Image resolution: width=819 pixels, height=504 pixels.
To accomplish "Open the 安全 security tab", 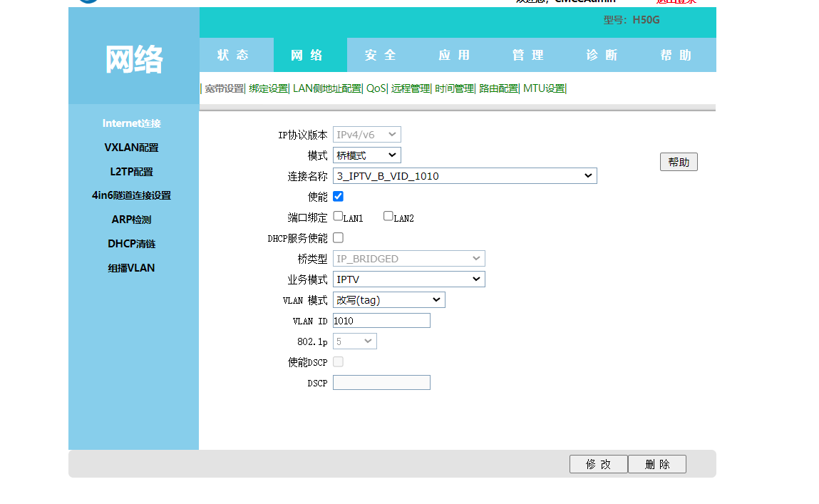I will [x=381, y=55].
